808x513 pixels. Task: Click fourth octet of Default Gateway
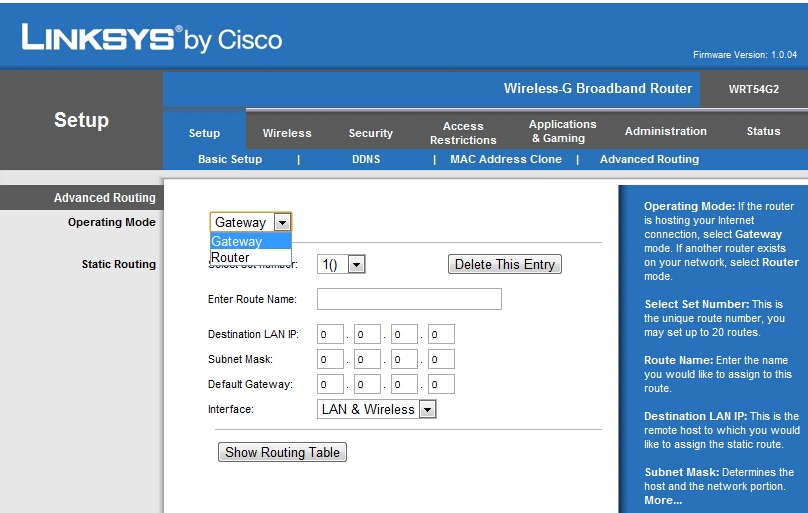(442, 384)
